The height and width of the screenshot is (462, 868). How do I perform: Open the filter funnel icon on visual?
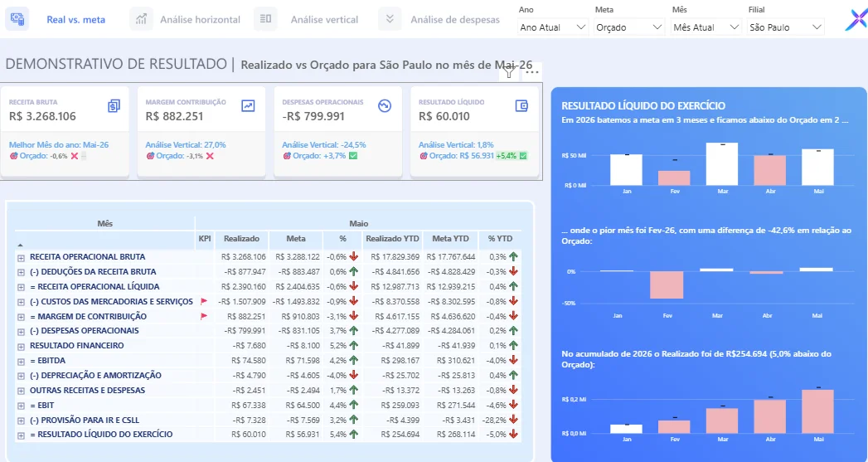509,72
